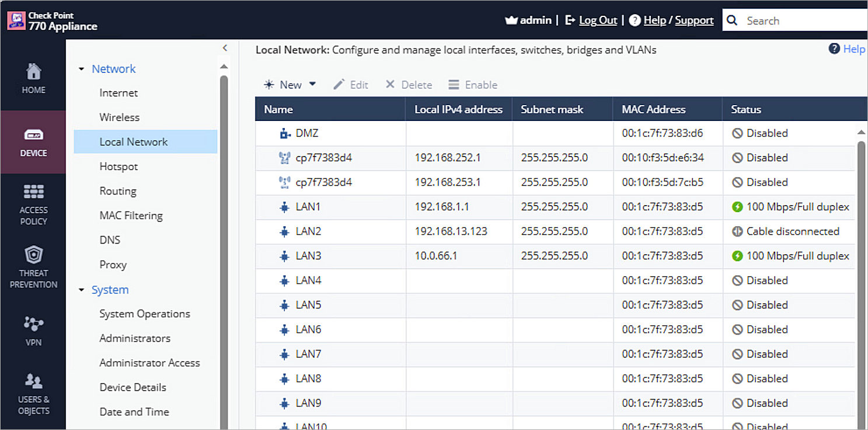The image size is (868, 430).
Task: Click the Support link
Action: pos(694,20)
